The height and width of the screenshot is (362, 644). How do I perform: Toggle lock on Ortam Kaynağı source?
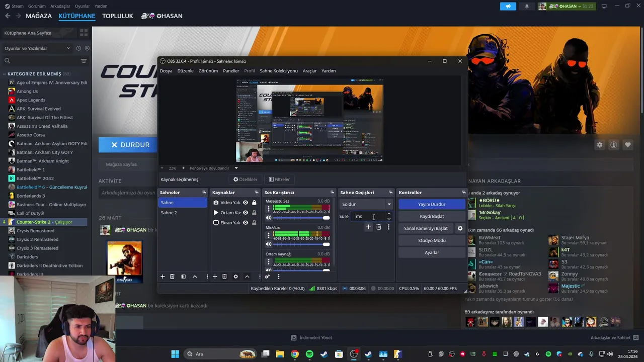point(254,213)
